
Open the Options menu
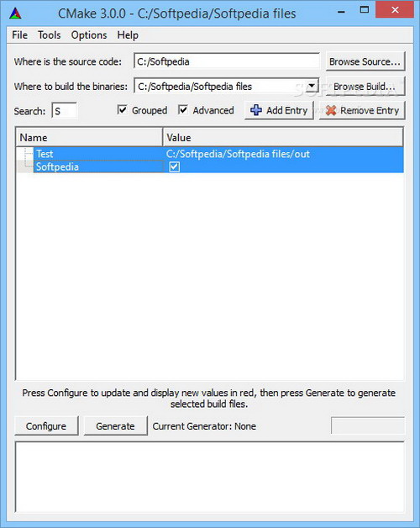(89, 35)
